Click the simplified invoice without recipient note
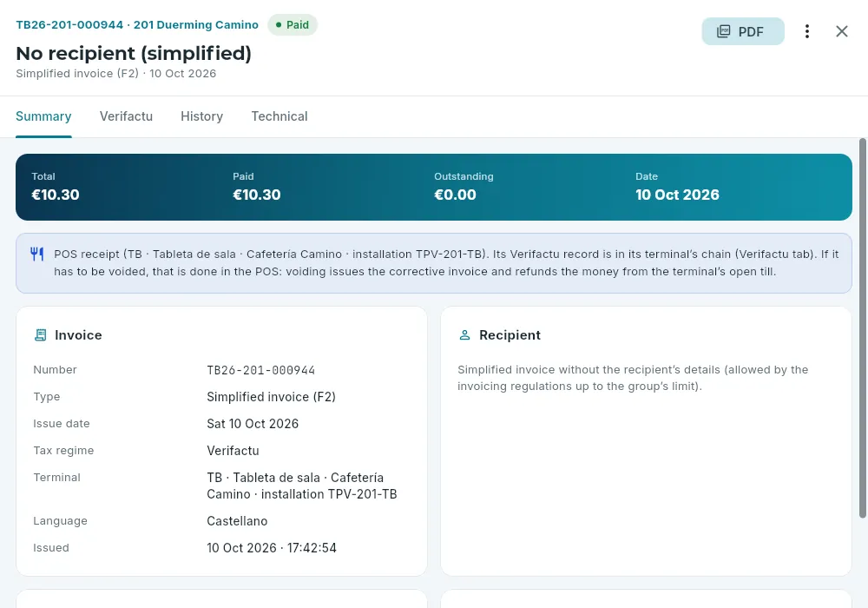This screenshot has height=608, width=868. pyautogui.click(x=633, y=378)
